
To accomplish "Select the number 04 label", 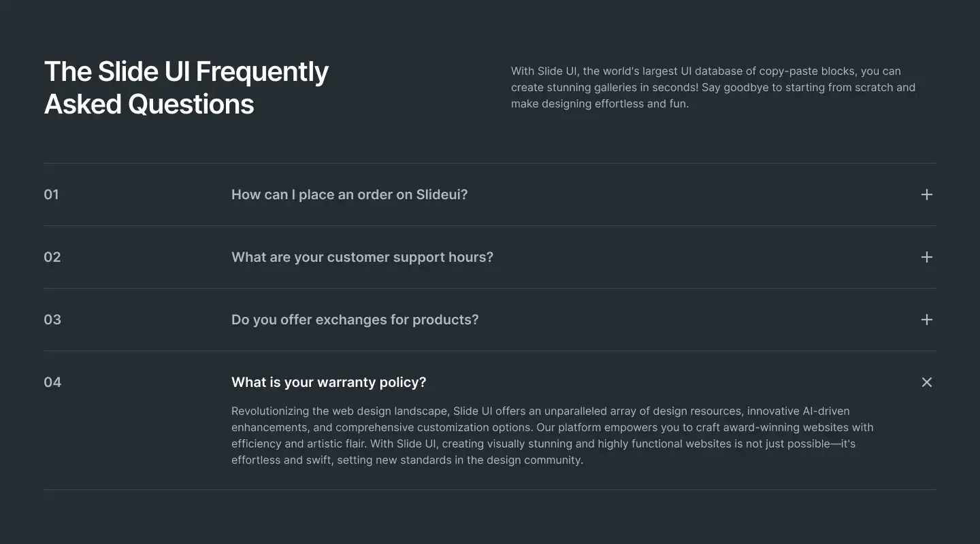I will [52, 382].
